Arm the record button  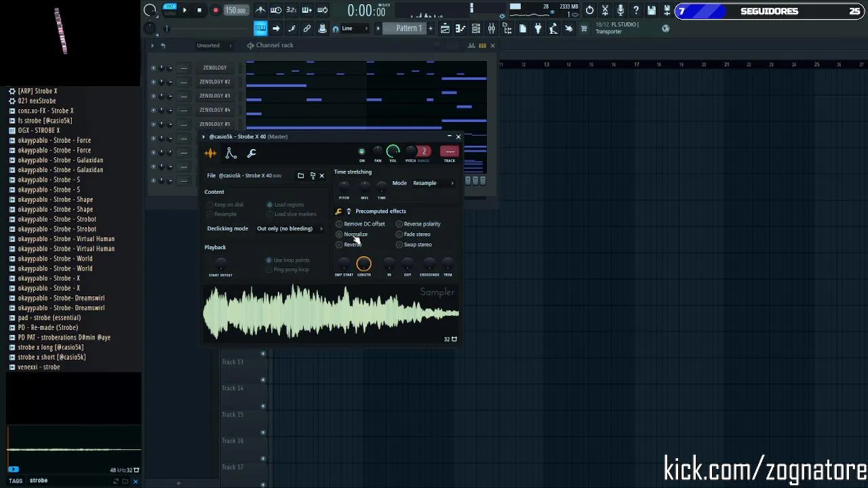tap(216, 10)
